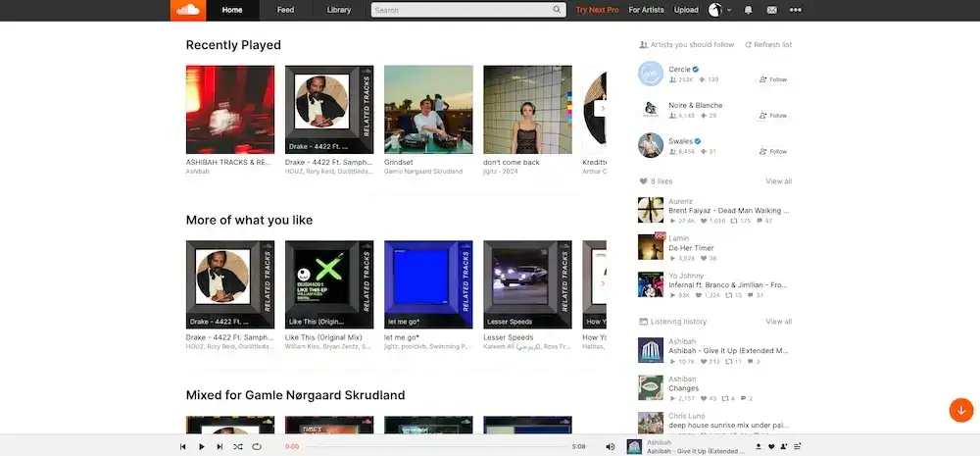Screen dimensions: 980x456
Task: Advance the Recently Played carousel arrow
Action: (x=603, y=108)
